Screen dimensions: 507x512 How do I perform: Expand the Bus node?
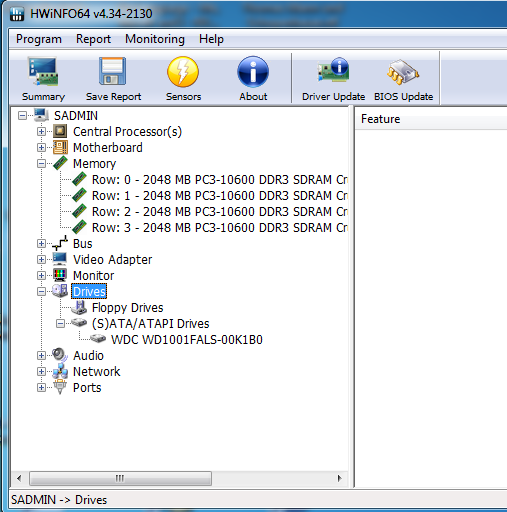point(41,244)
